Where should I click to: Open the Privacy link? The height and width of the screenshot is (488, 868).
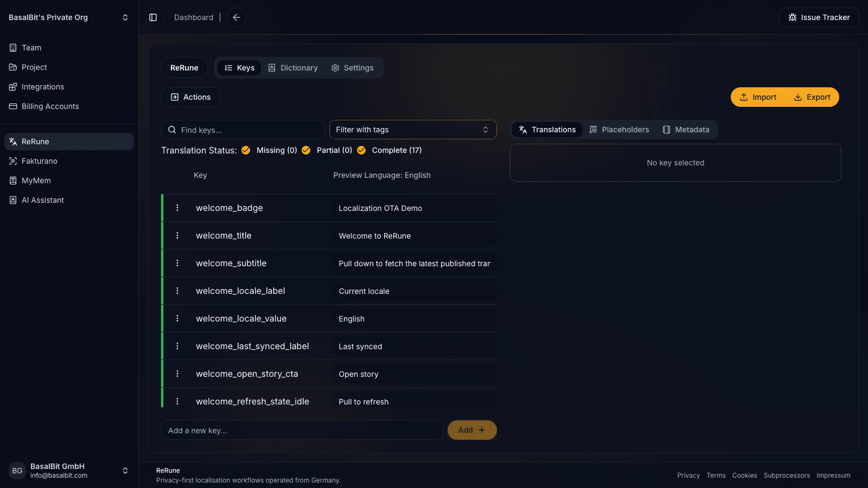pyautogui.click(x=688, y=476)
